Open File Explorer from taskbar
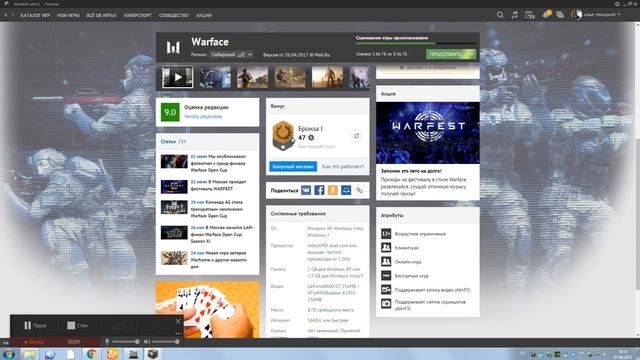The width and height of the screenshot is (640, 360). click(x=29, y=354)
